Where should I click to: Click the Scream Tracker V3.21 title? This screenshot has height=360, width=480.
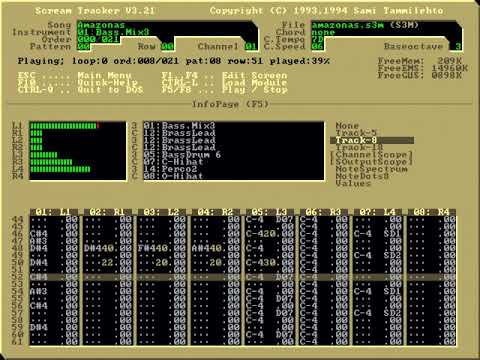pyautogui.click(x=95, y=11)
